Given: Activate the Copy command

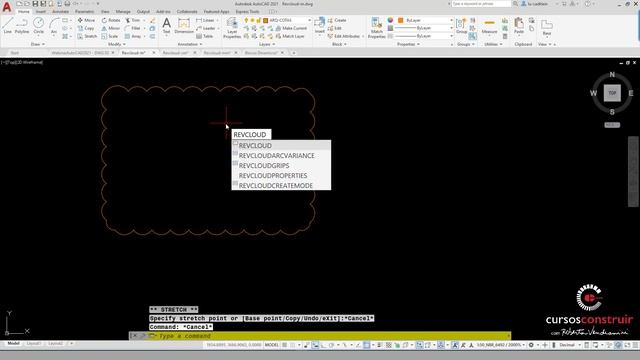Looking at the screenshot, I should pos(87,28).
